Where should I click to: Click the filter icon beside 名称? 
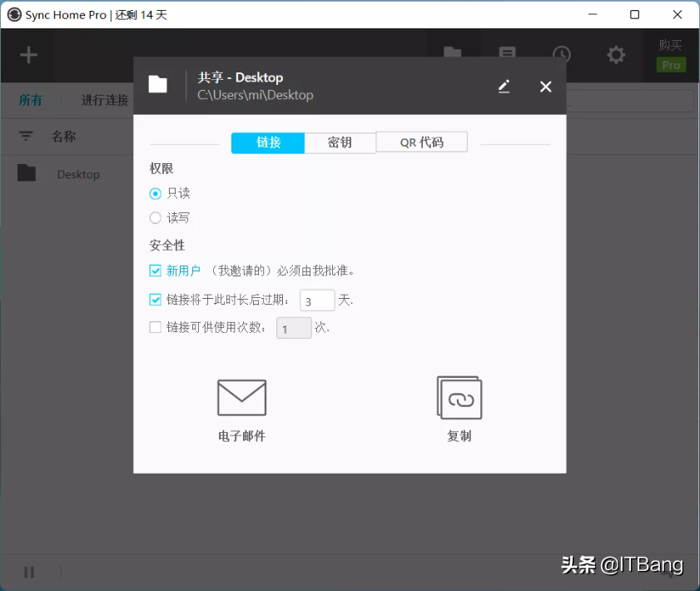coord(27,137)
